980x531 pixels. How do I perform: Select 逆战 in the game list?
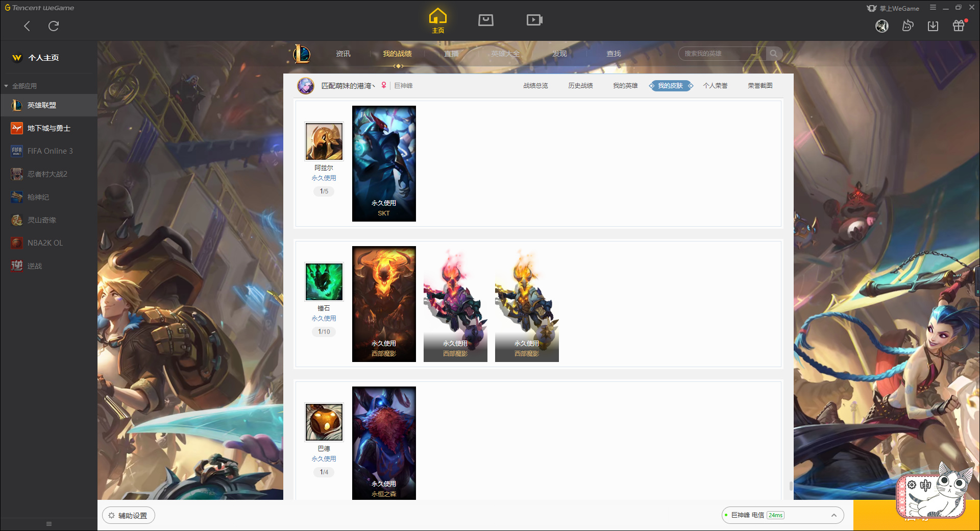pos(48,266)
